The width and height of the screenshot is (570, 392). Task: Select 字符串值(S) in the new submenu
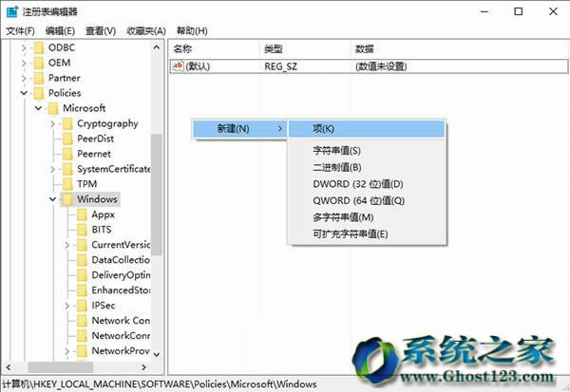point(336,150)
